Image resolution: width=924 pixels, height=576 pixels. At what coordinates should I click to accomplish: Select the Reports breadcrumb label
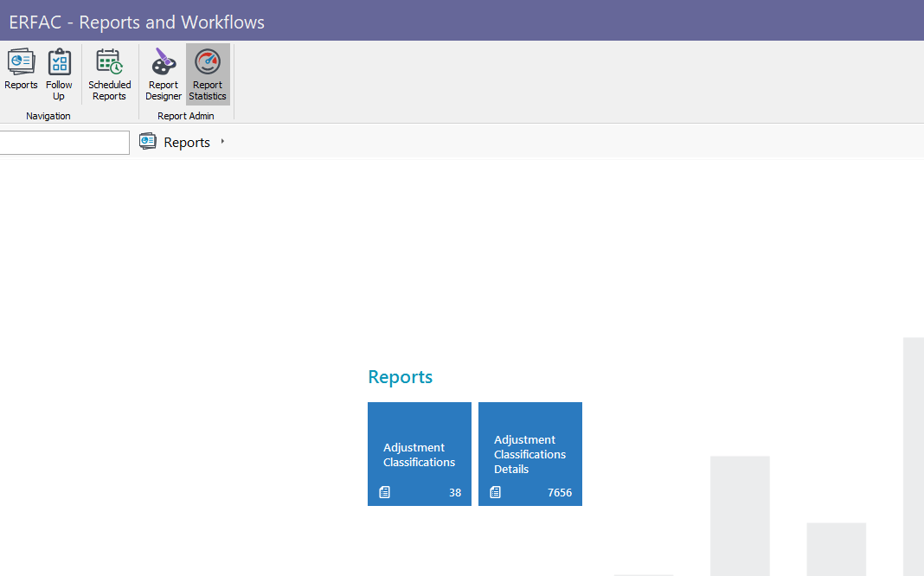click(187, 143)
